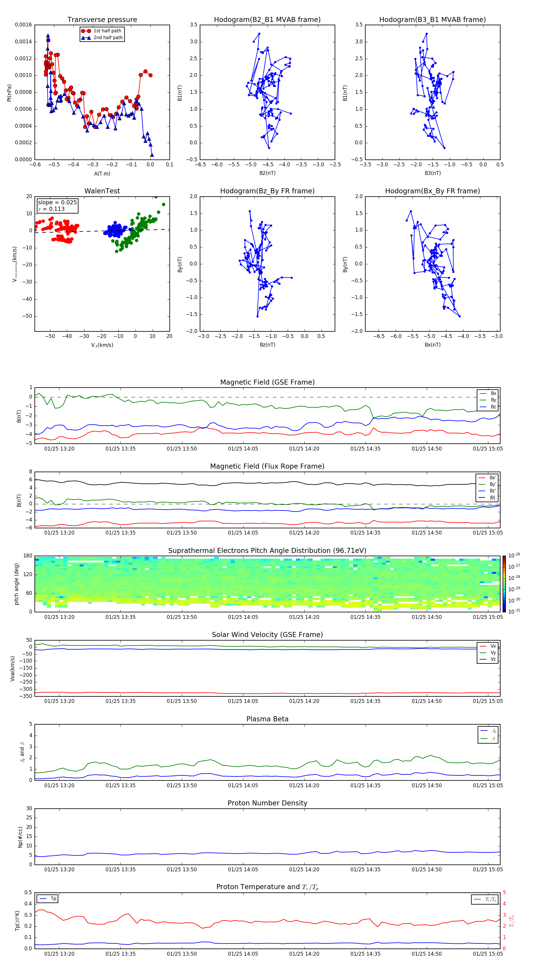Click the "Pt(nPa)" y-axis label
Image resolution: width=535 pixels, height=980 pixels.
click(9, 93)
